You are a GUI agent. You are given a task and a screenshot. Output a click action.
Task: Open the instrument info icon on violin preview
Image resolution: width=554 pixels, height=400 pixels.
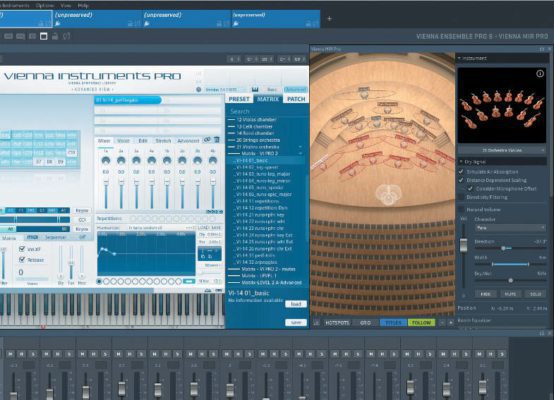540,73
